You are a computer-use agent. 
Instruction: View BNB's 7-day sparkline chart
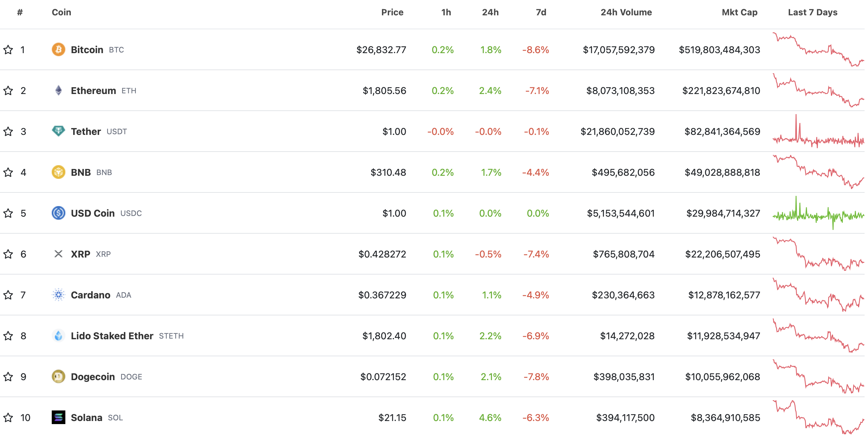818,172
